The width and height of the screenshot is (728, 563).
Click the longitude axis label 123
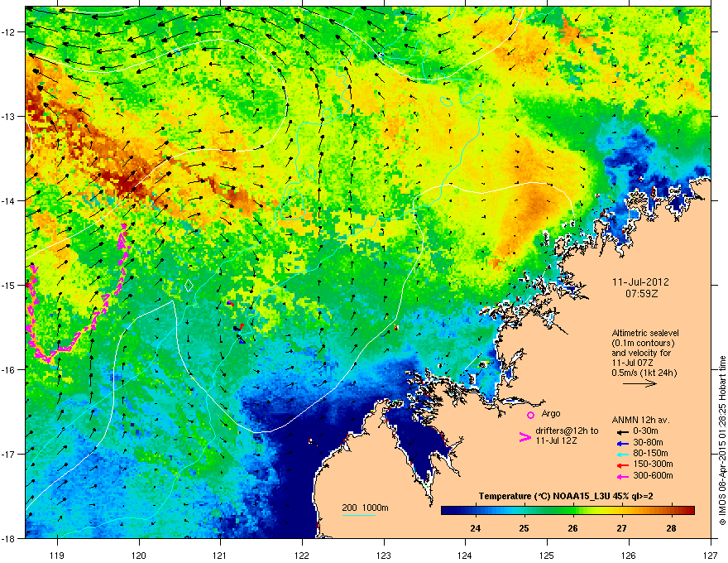[x=384, y=555]
